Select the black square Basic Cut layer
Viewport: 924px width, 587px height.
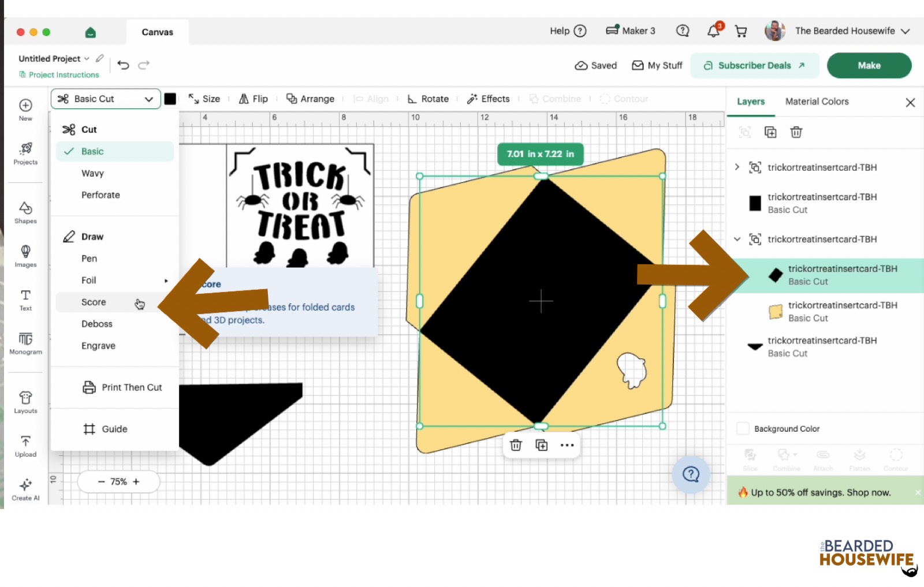825,203
